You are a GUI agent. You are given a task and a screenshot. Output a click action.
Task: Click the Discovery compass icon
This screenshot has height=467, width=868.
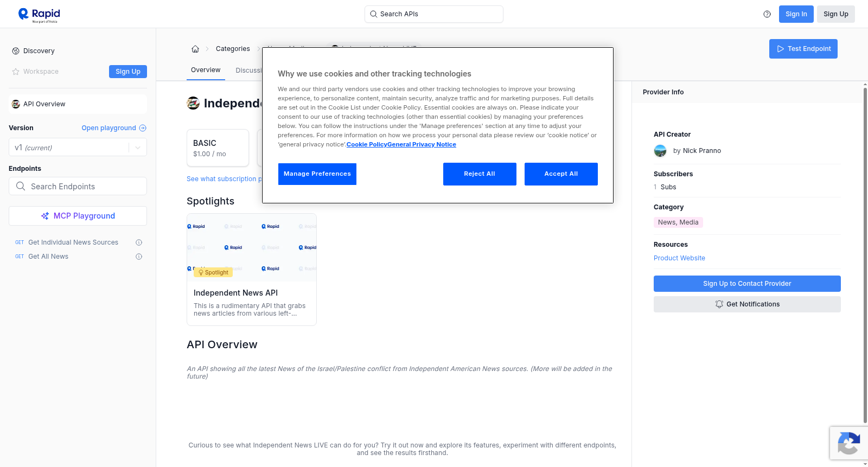click(16, 51)
